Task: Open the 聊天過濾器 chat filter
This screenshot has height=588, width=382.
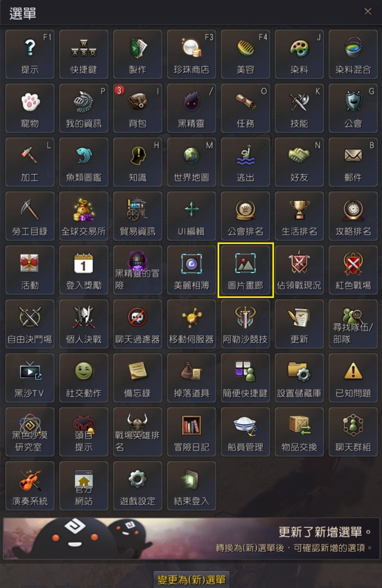Action: (x=138, y=324)
